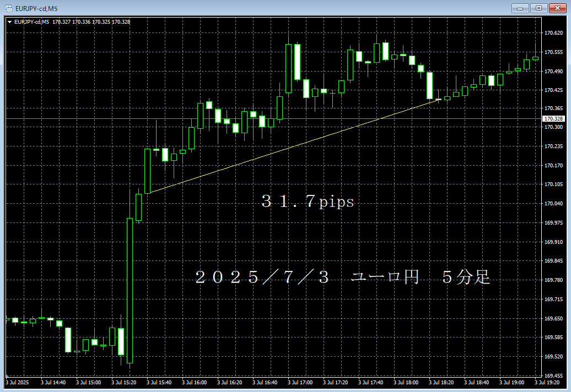Image resolution: width=571 pixels, height=392 pixels.
Task: Click the 3 Jul 16:00 time label
Action: coord(195,383)
